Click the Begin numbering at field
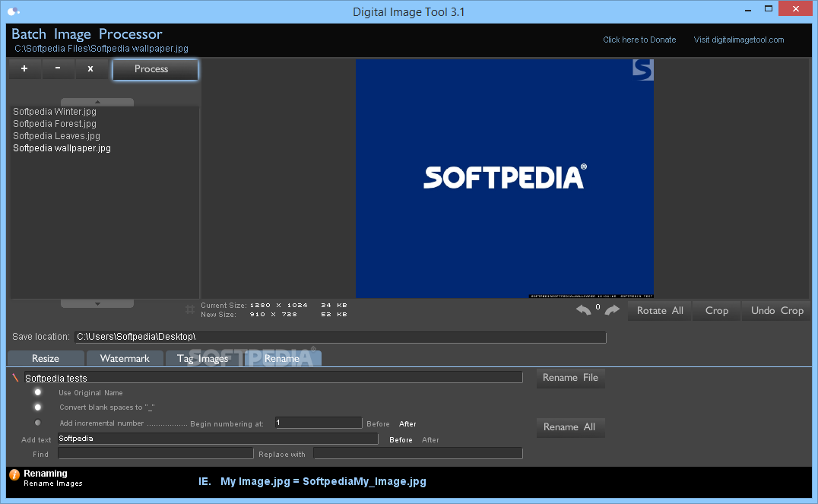This screenshot has width=818, height=504. click(319, 423)
